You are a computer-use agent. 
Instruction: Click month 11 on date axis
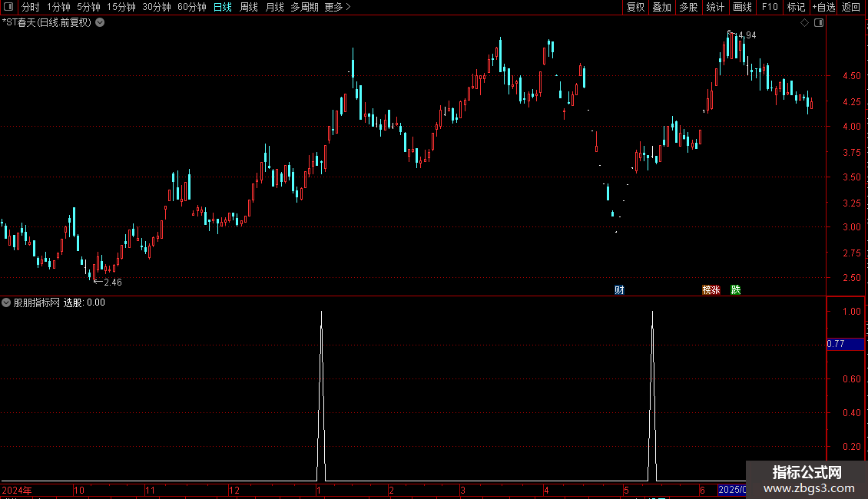tap(150, 490)
